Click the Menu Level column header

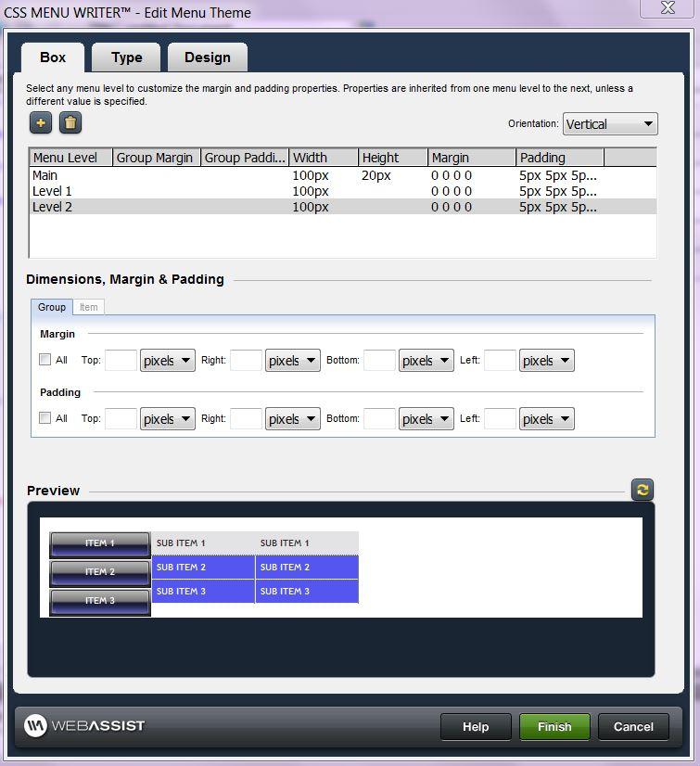[71, 158]
